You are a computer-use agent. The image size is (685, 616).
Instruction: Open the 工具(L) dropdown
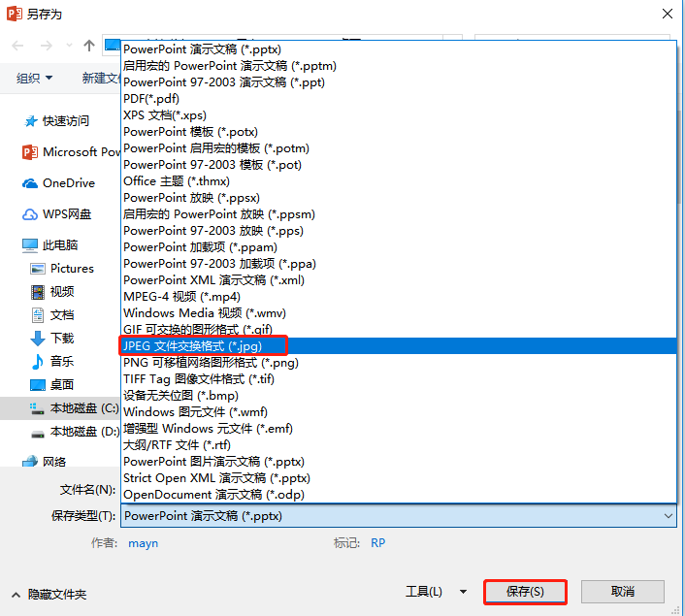(x=437, y=592)
